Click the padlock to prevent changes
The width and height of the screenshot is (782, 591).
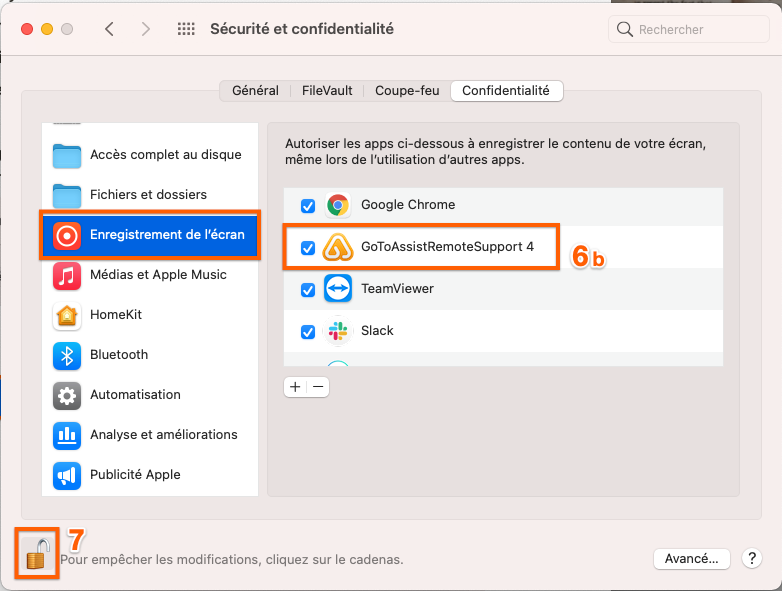point(38,554)
